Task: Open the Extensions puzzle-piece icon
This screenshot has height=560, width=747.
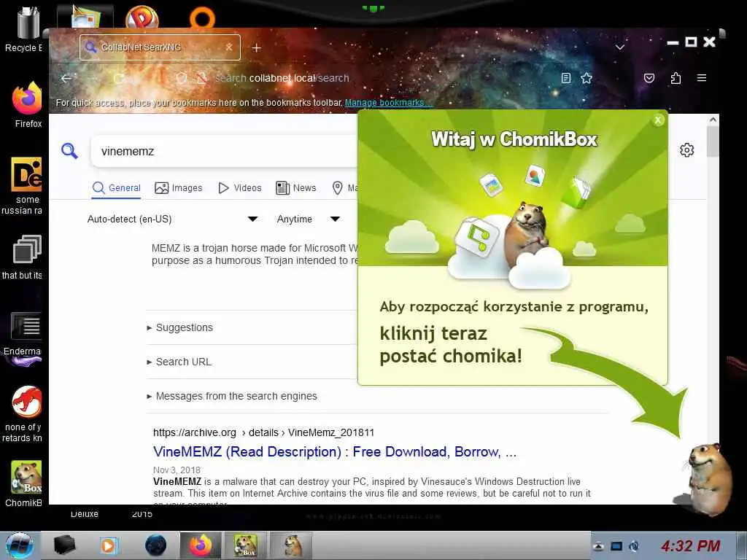Action: tap(676, 78)
